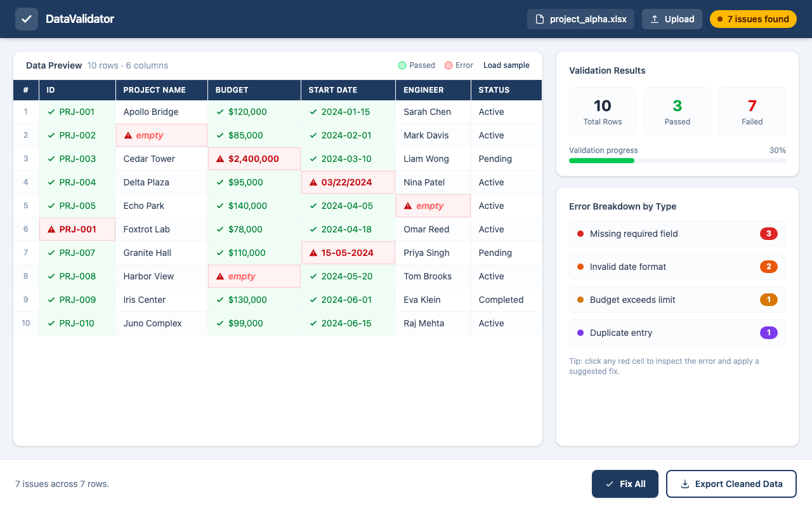Click the green Passed legend swatch

402,65
